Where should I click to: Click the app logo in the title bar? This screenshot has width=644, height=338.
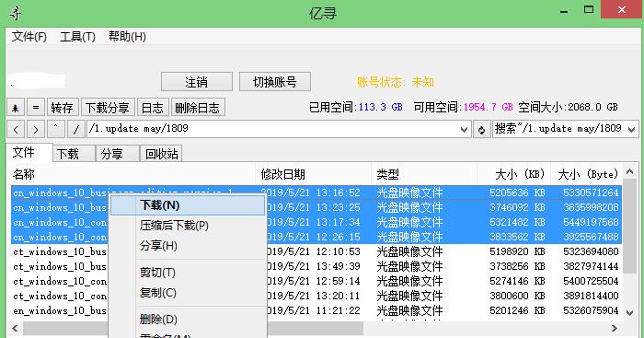pos(16,13)
